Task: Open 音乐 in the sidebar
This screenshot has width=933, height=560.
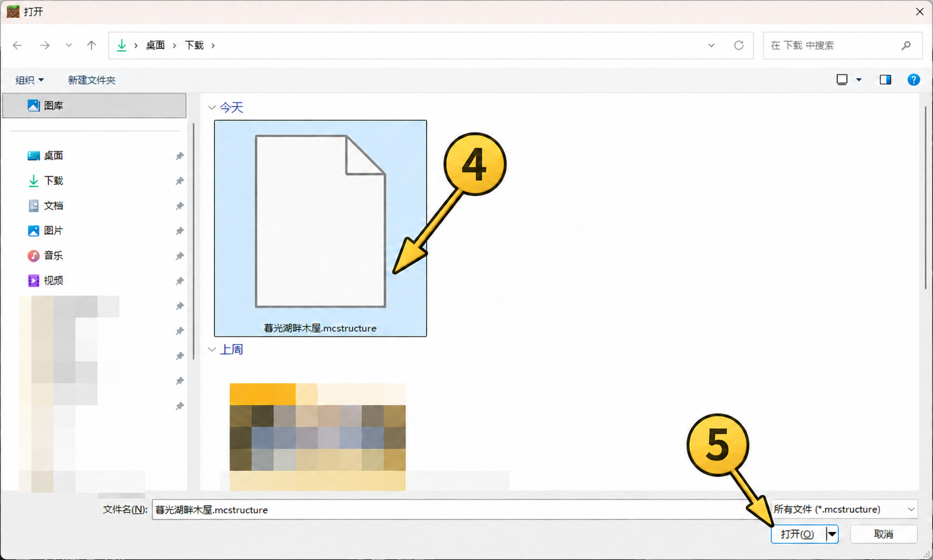Action: (x=54, y=255)
